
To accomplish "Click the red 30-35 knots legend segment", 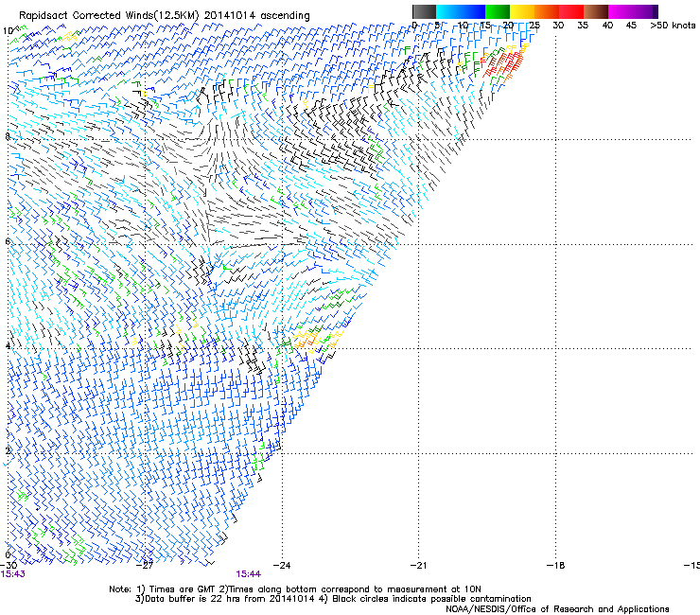I will coord(571,11).
